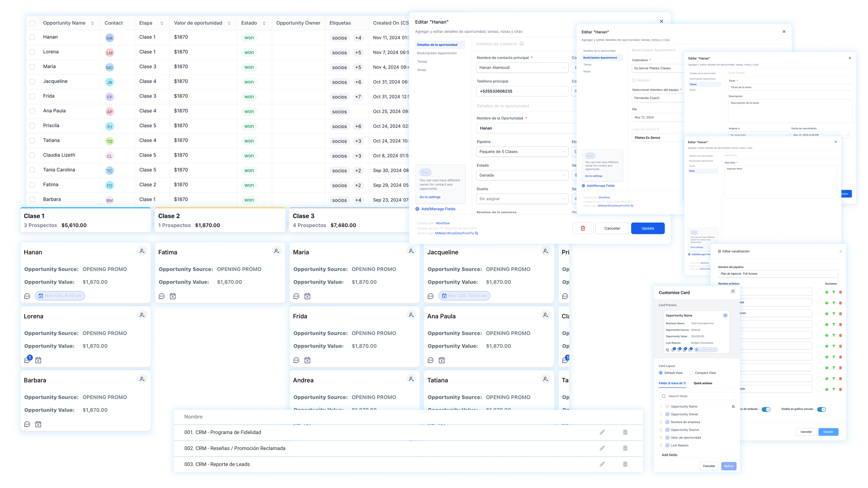Select the highlighted Detalles de la oportunidad tab
This screenshot has width=868, height=488.
440,45
